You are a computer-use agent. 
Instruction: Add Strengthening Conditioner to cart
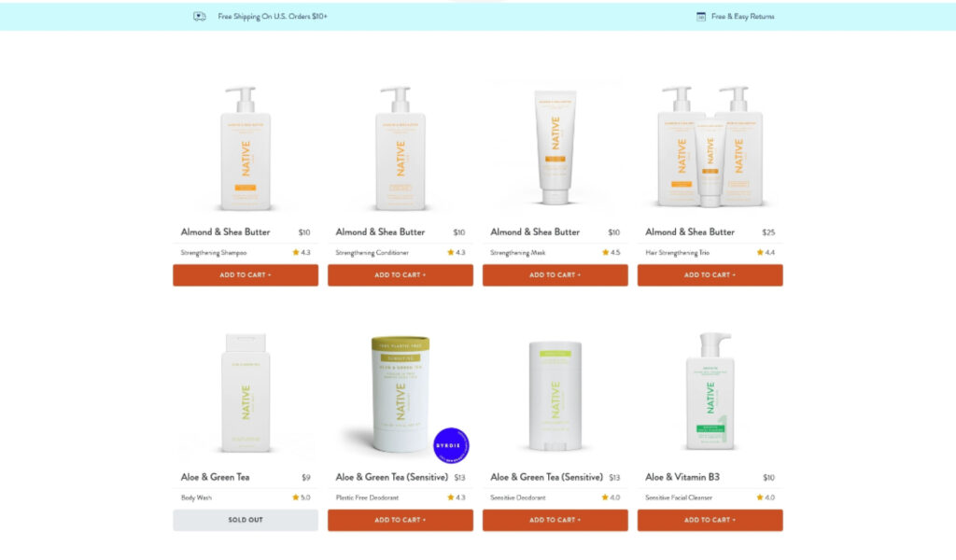[401, 274]
